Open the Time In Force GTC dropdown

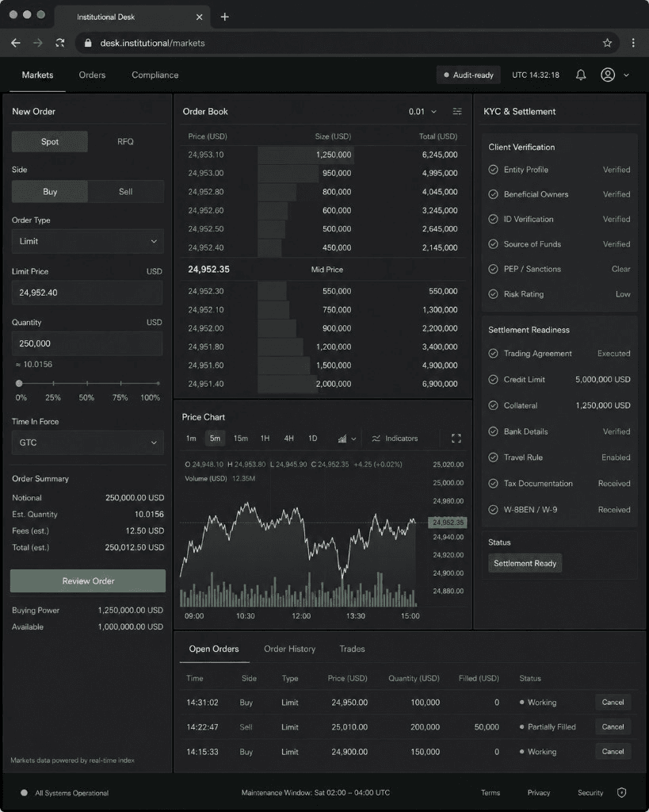click(x=87, y=442)
